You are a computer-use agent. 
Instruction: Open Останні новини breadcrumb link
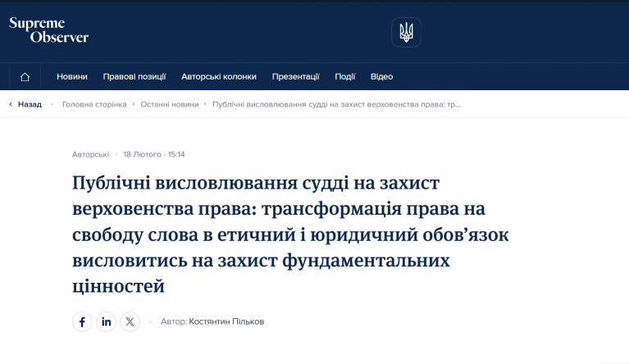pyautogui.click(x=169, y=104)
